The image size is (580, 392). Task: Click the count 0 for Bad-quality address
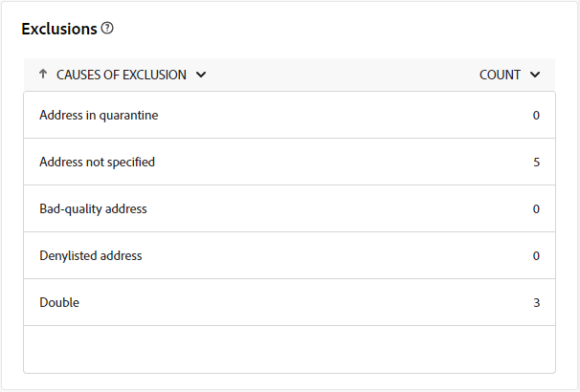click(x=536, y=209)
